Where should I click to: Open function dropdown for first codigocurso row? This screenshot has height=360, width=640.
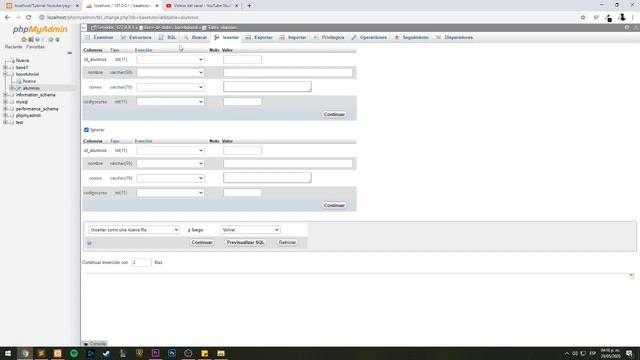(170, 102)
